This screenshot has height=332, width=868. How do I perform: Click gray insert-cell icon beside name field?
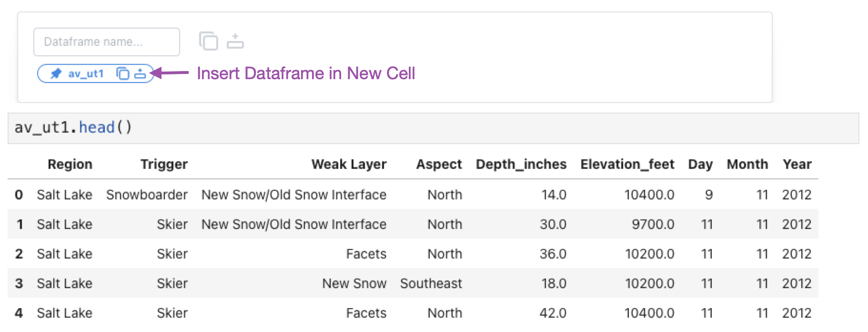[235, 41]
